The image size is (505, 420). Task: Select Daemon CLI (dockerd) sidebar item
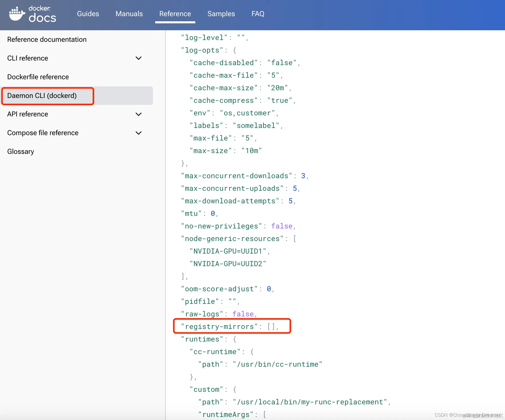[42, 96]
